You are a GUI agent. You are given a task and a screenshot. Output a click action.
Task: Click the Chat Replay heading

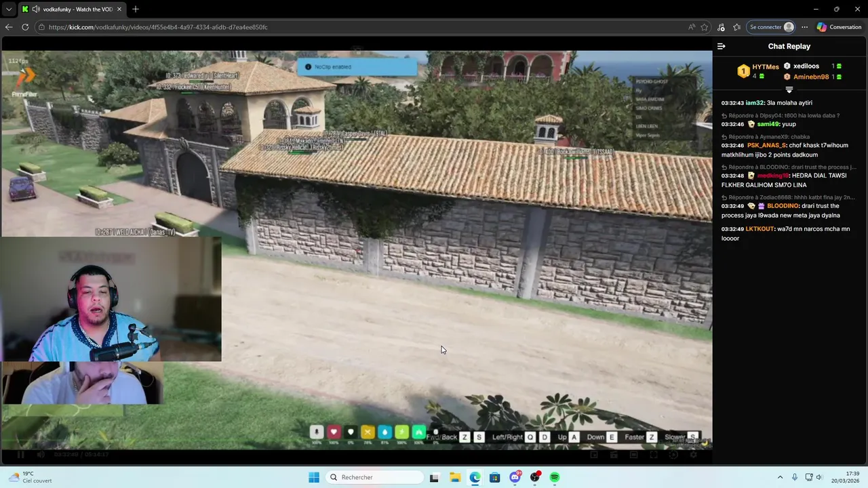pyautogui.click(x=789, y=46)
